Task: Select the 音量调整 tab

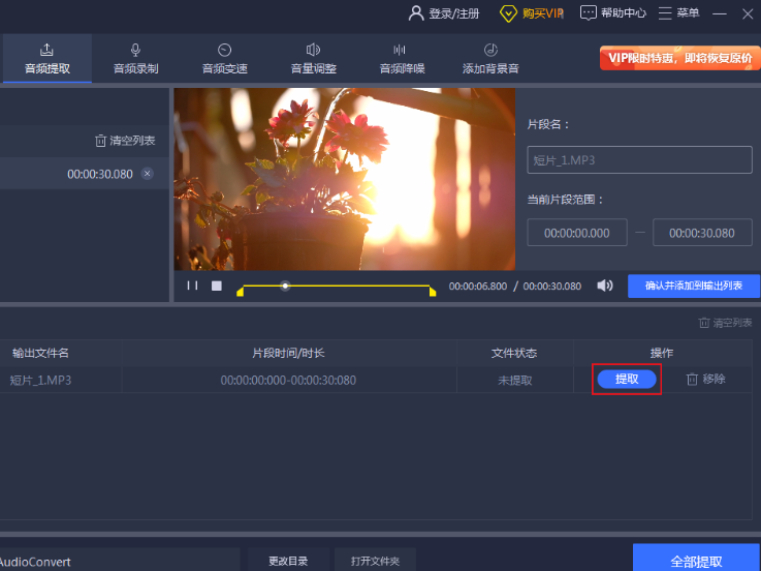Action: [314, 59]
